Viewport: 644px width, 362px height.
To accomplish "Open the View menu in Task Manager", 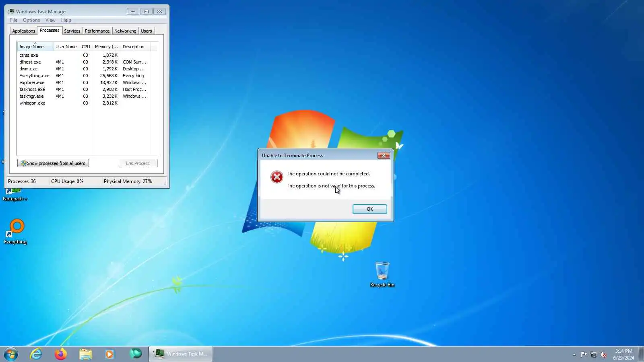I will [x=50, y=20].
